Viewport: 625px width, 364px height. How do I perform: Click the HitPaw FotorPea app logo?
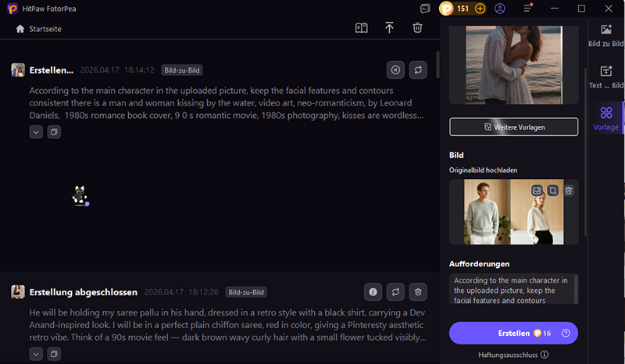pyautogui.click(x=12, y=9)
